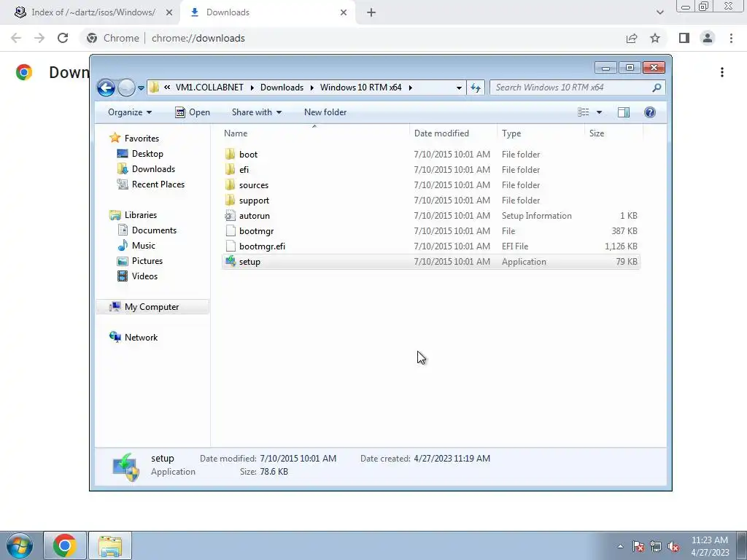Screen dimensions: 747x560
Task: Show hidden system tray icons arrow
Action: click(620, 547)
